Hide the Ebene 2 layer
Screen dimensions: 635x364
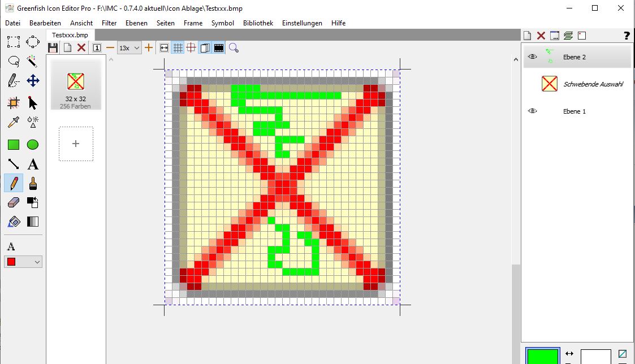[532, 57]
